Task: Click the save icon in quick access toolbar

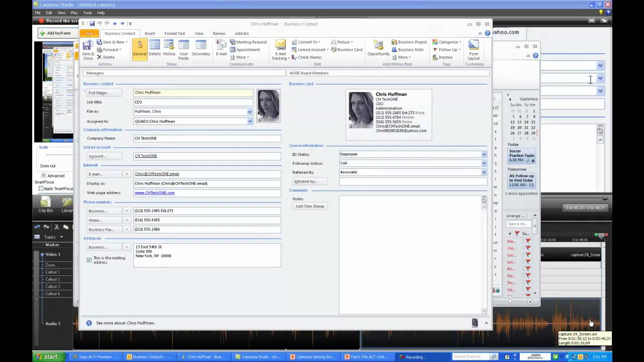Action: [x=92, y=24]
